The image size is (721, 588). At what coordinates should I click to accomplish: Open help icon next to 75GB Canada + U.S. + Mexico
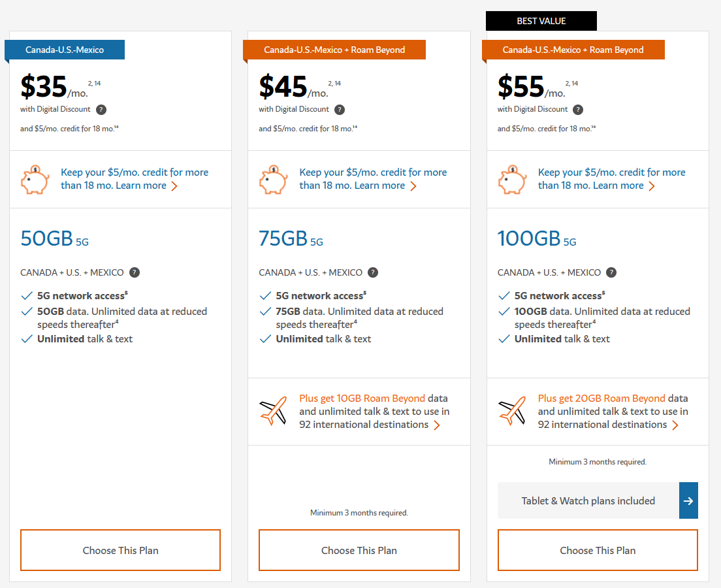tap(373, 272)
